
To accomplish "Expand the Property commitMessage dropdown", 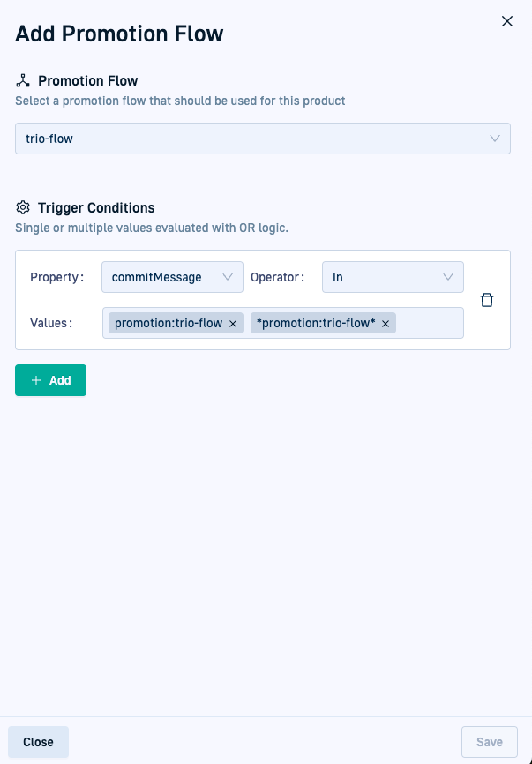I will [x=172, y=277].
